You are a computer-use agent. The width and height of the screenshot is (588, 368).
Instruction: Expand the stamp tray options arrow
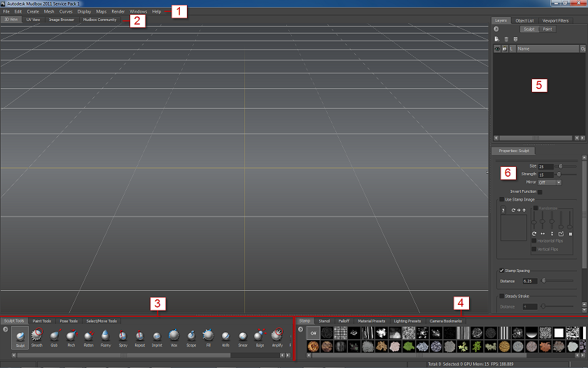[x=300, y=329]
